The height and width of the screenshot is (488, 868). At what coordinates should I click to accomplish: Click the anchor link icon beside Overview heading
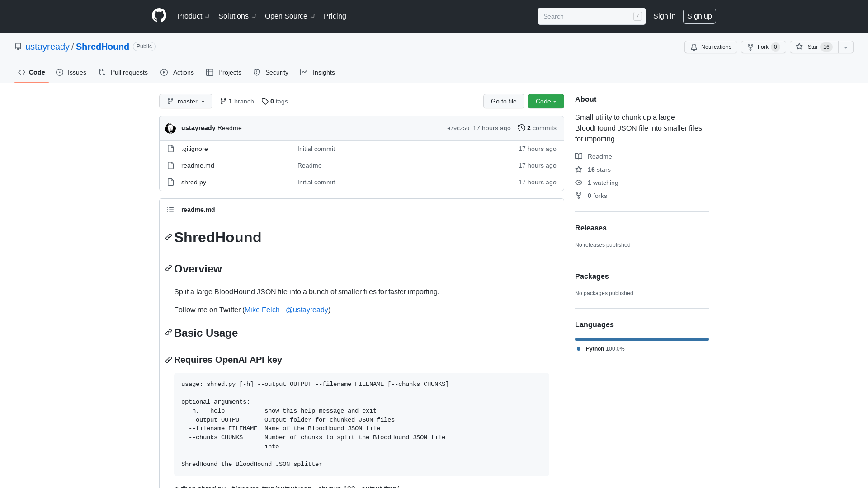[169, 268]
